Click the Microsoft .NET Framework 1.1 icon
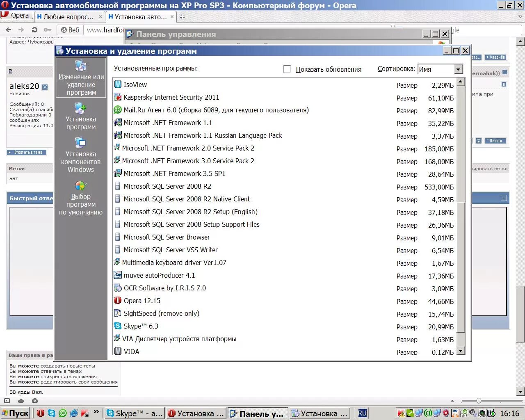525x420 pixels. point(118,123)
